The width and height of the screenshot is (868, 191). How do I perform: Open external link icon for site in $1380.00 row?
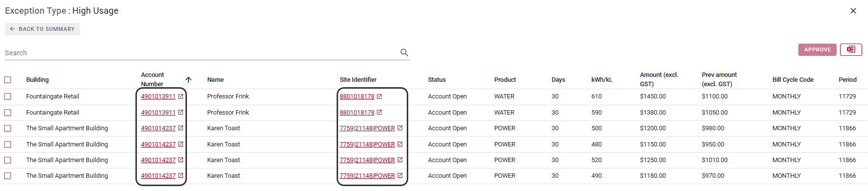tap(379, 113)
